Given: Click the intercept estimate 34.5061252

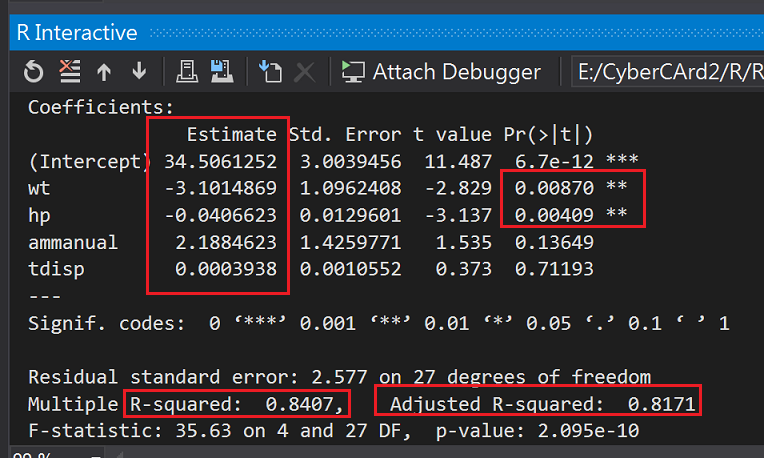Looking at the screenshot, I should (220, 162).
